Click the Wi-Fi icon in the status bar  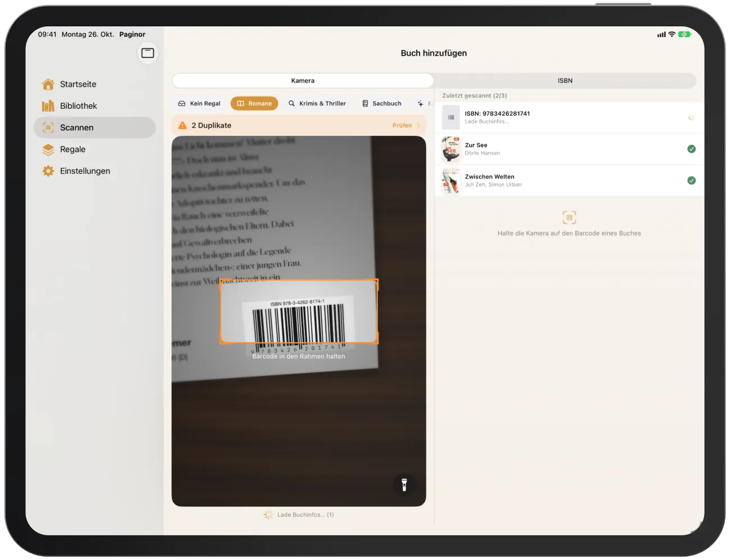(x=672, y=34)
